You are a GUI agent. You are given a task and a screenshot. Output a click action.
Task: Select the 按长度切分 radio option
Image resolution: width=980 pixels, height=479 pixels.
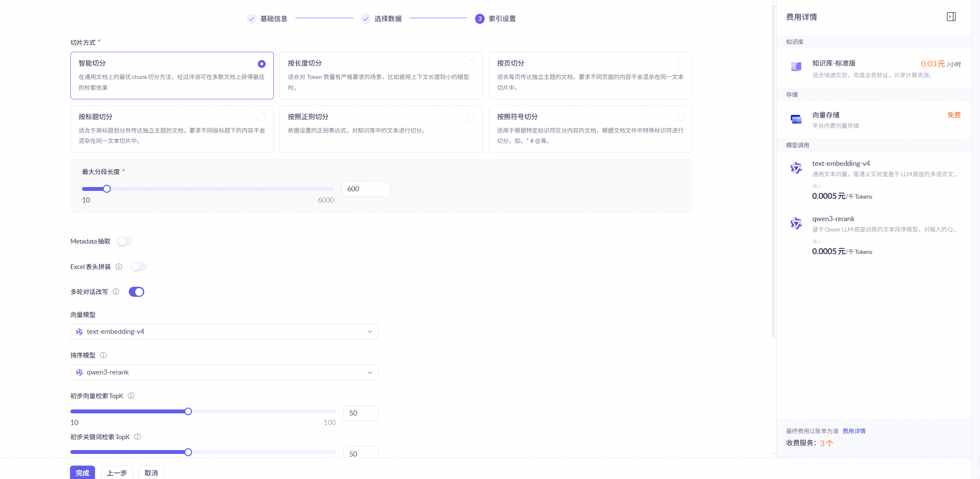(x=471, y=64)
